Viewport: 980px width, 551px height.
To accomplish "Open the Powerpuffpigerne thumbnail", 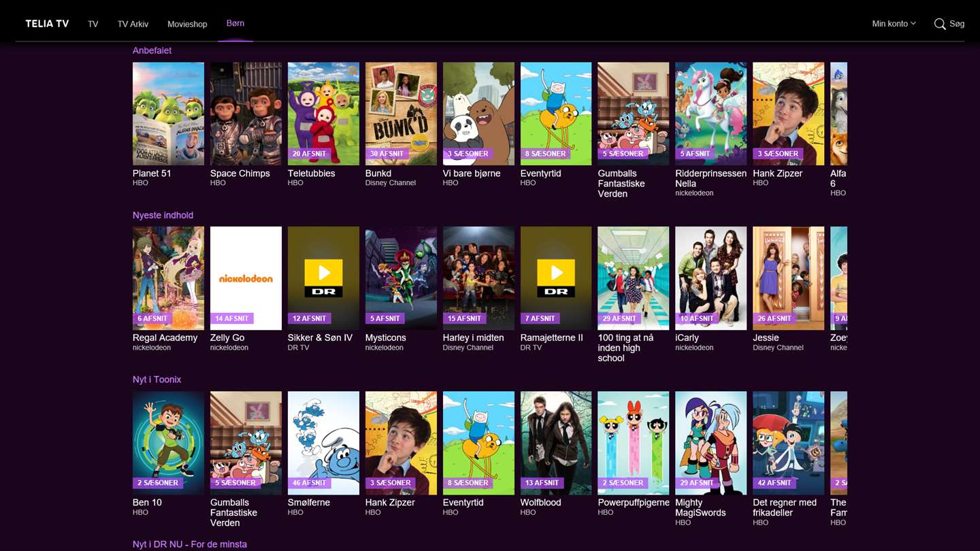I will click(x=634, y=443).
